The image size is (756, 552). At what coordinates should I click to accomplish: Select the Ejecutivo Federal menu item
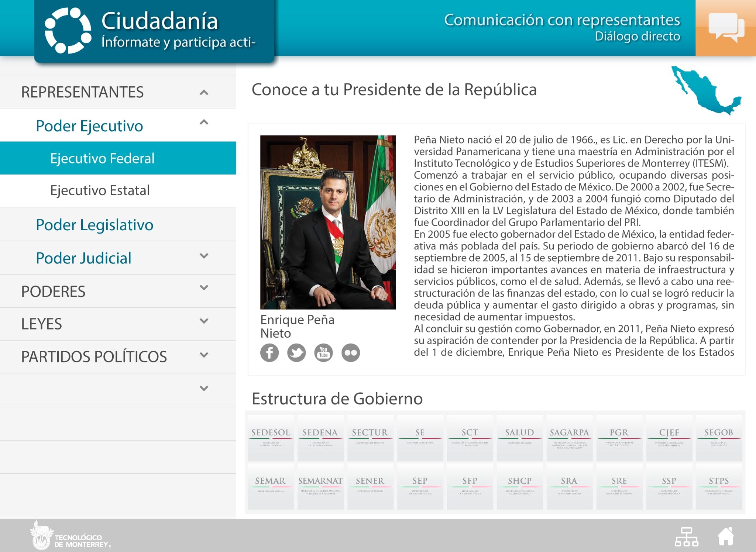102,158
